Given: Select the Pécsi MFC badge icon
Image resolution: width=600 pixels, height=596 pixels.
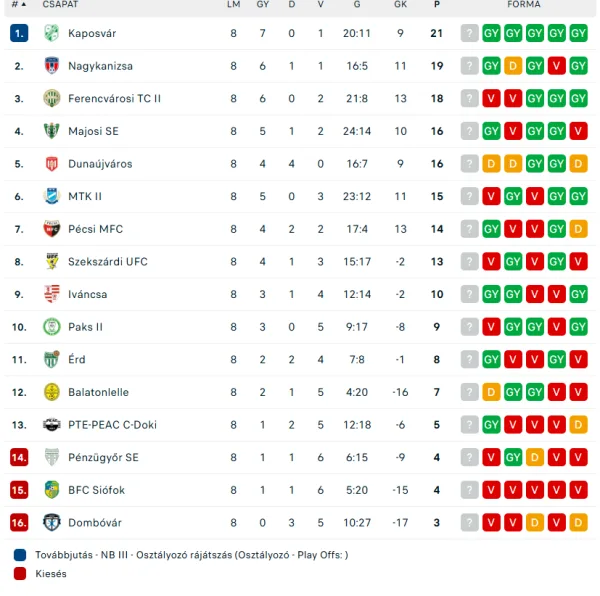Looking at the screenshot, I should click(51, 229).
